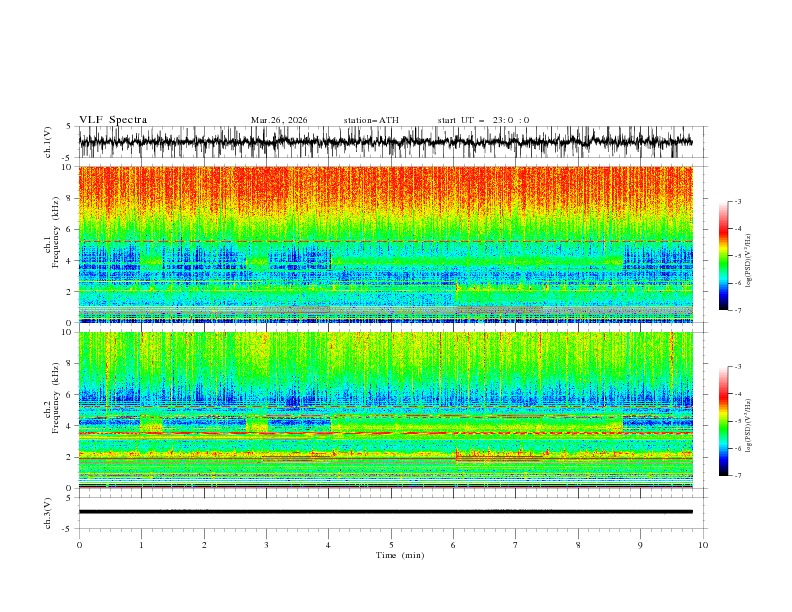Click the ch.3 voltage trace panel
Viewport: 792px width, 612px height.
tap(393, 513)
